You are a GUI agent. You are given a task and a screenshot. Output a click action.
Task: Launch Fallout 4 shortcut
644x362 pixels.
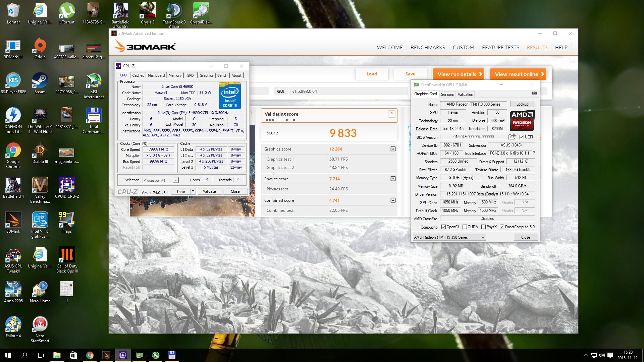[x=13, y=327]
